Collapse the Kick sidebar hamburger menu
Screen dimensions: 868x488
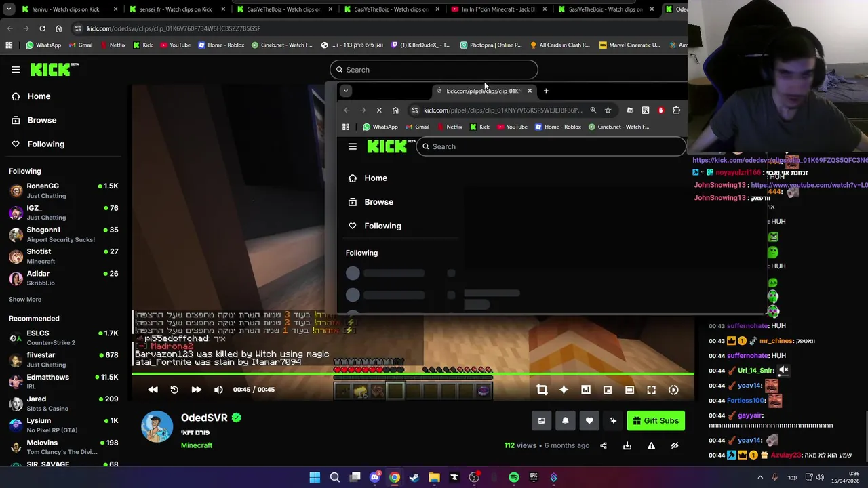tap(16, 70)
